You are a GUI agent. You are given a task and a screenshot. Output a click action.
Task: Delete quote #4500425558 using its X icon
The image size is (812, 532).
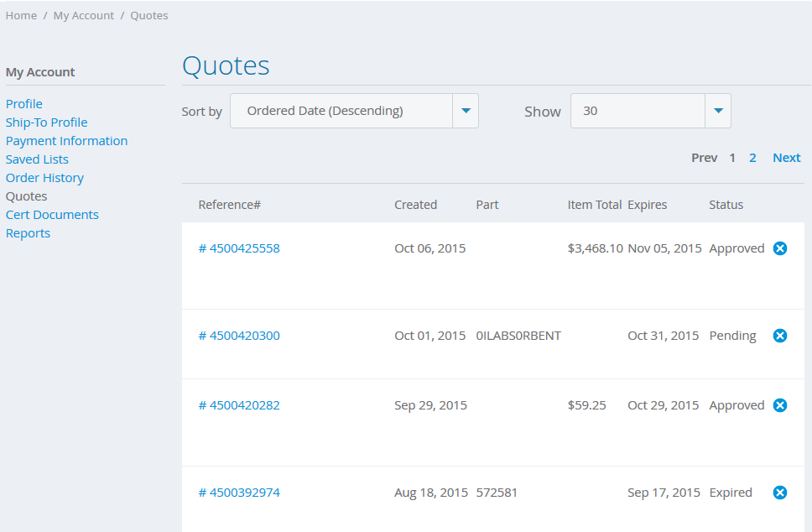[779, 248]
